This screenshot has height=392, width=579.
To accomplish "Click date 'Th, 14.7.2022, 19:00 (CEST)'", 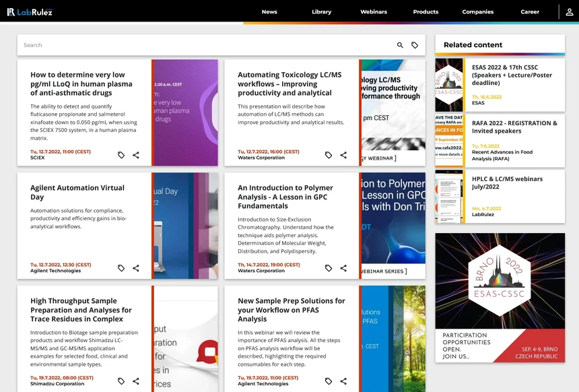I will tap(269, 265).
